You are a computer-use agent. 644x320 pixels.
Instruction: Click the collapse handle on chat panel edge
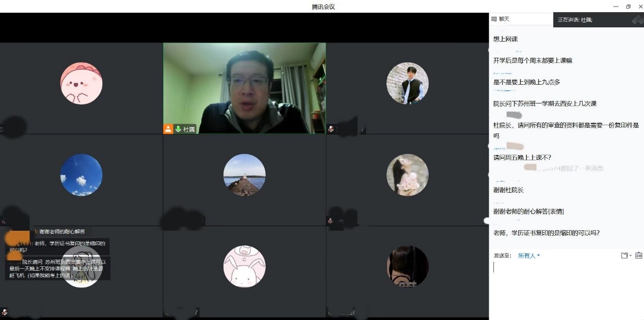pyautogui.click(x=487, y=221)
